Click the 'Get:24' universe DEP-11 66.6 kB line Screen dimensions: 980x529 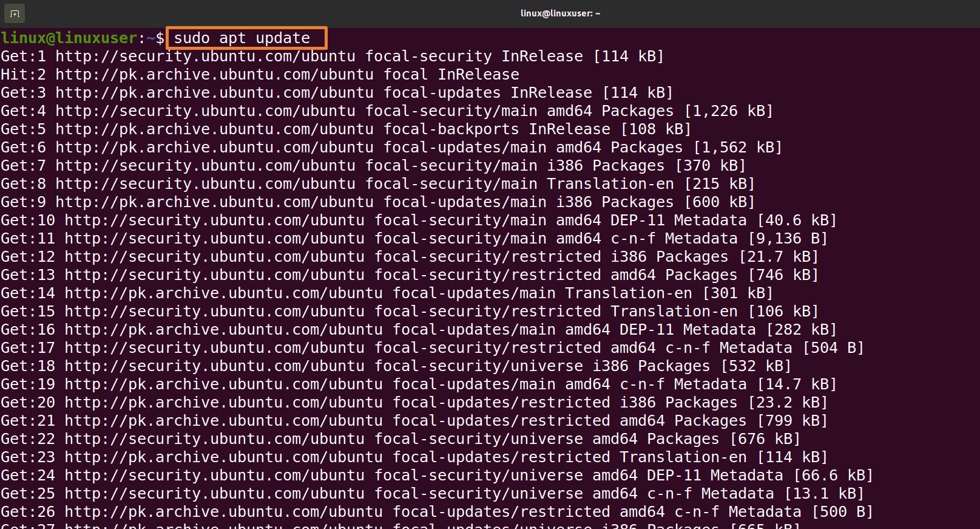437,476
